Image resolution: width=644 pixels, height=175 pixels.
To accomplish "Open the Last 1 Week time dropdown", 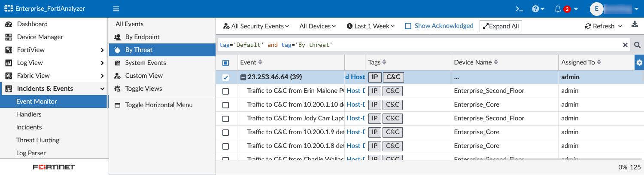I will pos(371,26).
